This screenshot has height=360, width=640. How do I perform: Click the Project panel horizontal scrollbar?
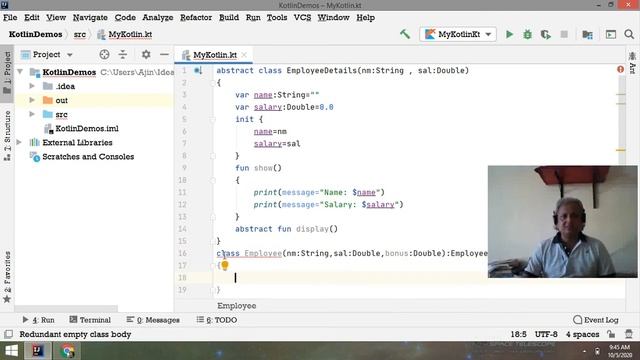pos(66,309)
